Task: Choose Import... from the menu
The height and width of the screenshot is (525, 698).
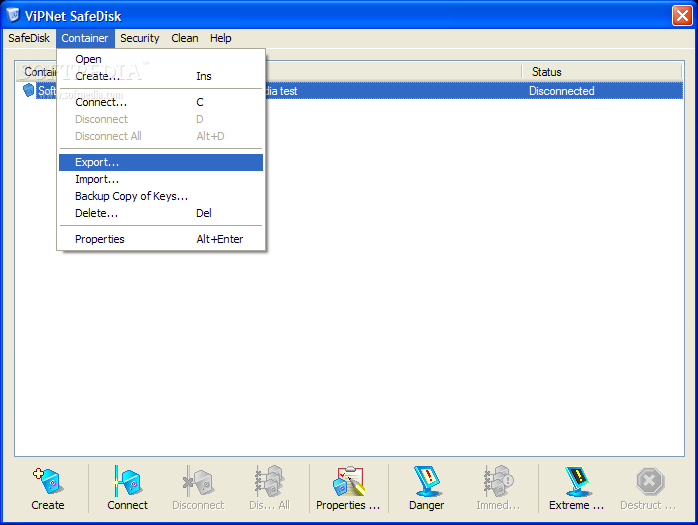Action: coord(161,179)
